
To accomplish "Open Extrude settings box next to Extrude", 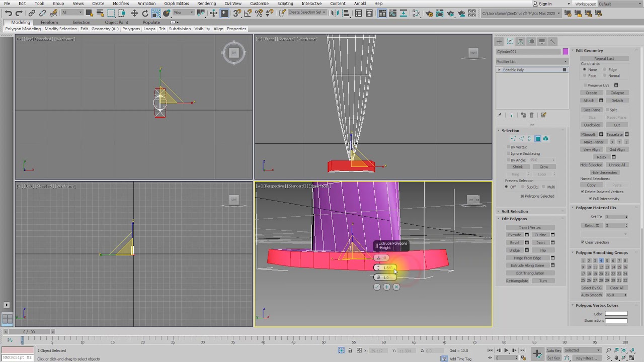I will 527,235.
